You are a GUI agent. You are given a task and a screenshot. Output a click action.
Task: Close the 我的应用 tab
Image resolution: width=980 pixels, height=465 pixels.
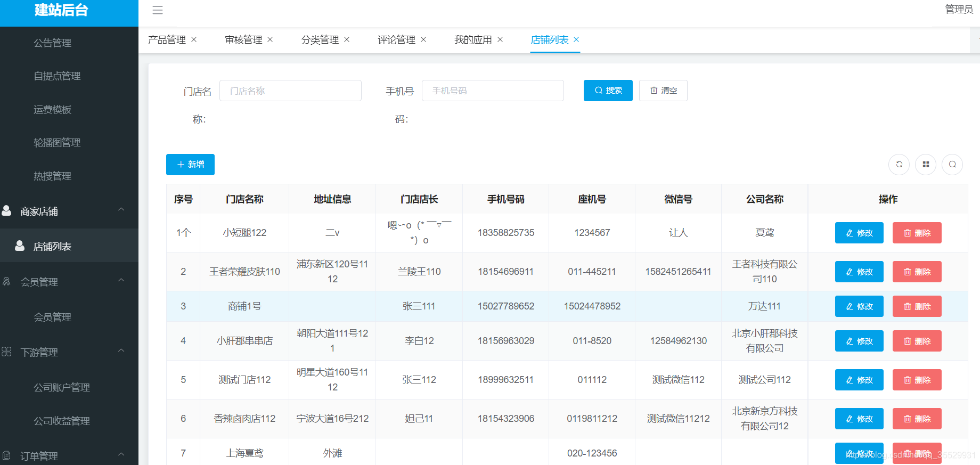(501, 39)
